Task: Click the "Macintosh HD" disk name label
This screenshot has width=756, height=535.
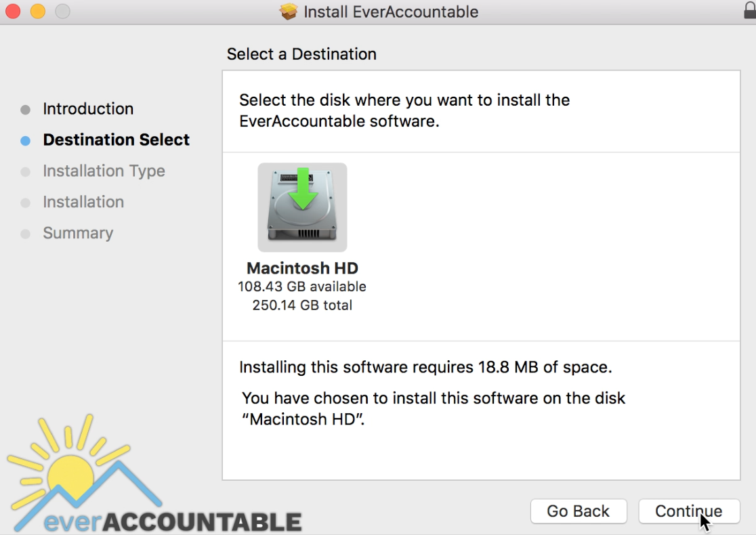Action: tap(302, 268)
